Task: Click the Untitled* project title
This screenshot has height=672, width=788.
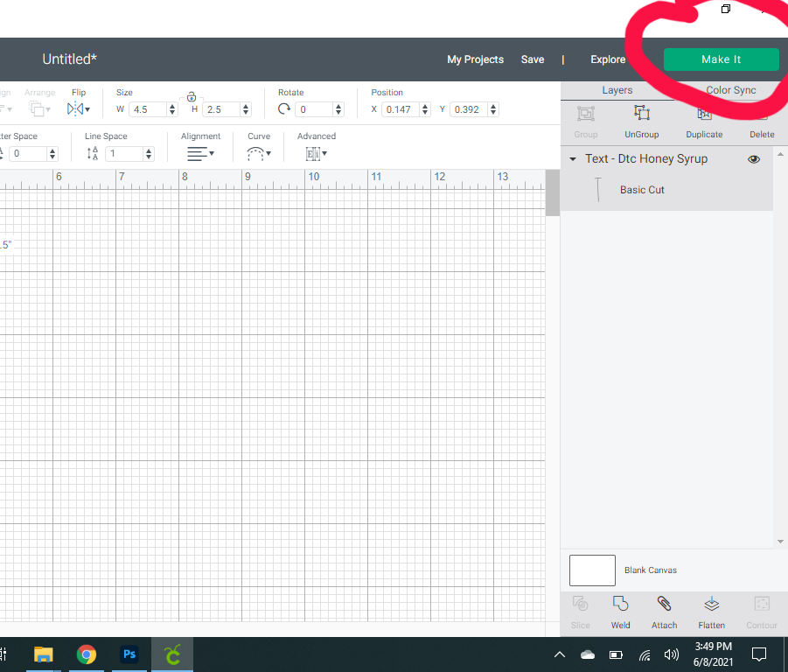Action: pyautogui.click(x=69, y=59)
